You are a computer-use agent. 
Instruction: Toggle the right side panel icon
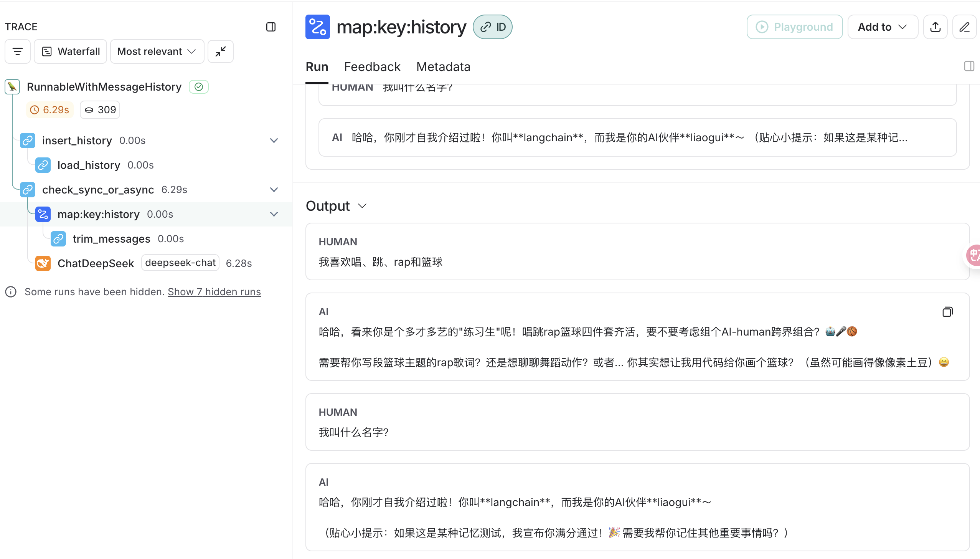pos(969,66)
